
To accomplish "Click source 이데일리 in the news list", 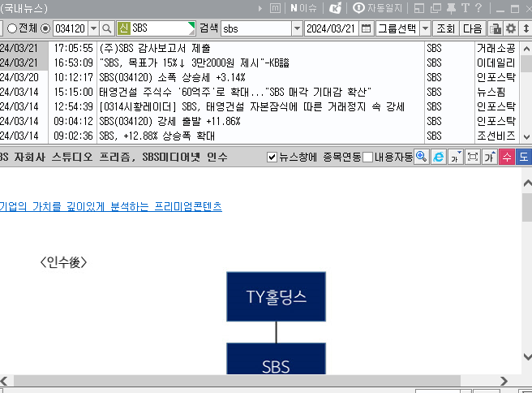I will coord(496,63).
